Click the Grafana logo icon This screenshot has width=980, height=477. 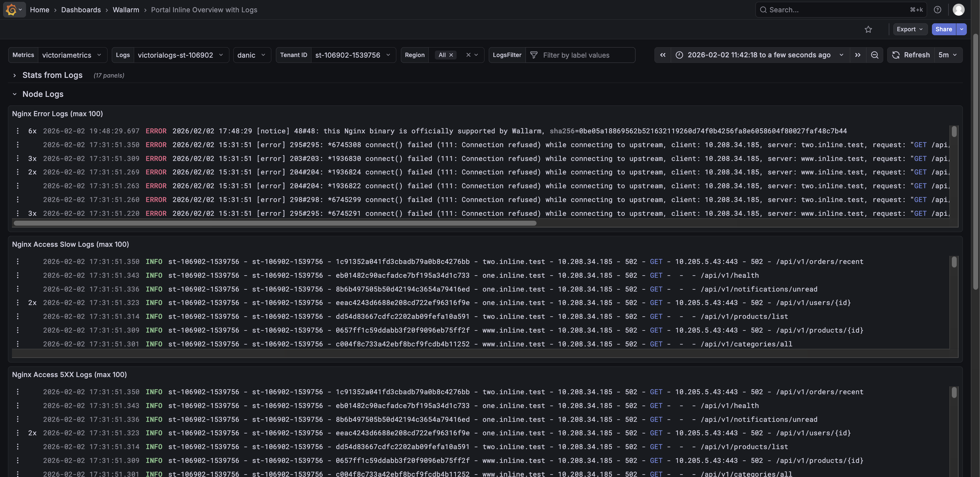coord(11,10)
